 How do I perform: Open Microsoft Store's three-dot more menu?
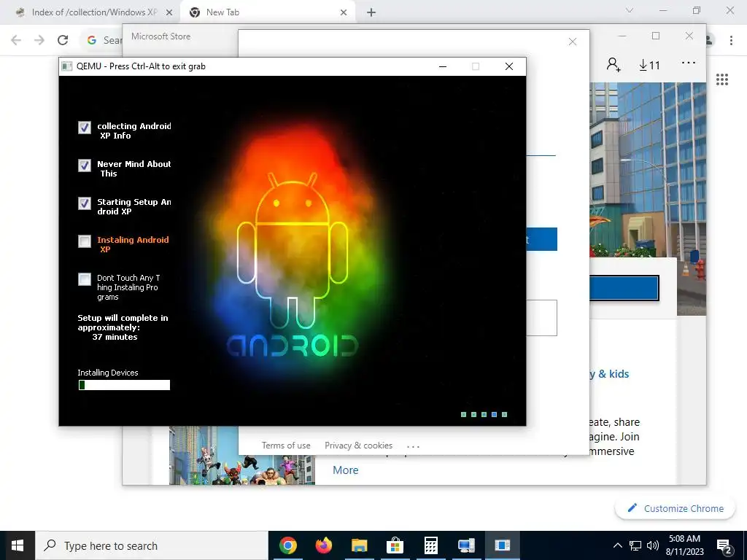(689, 63)
